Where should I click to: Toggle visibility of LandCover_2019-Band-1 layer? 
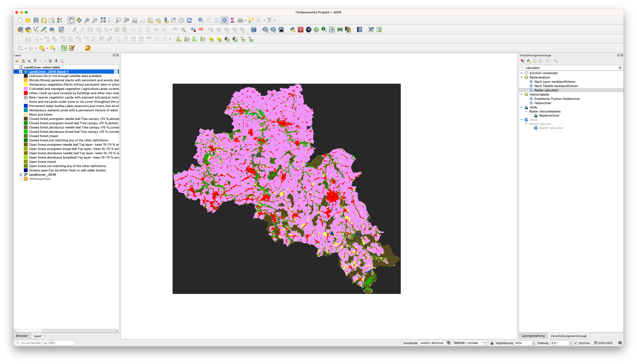click(x=21, y=72)
